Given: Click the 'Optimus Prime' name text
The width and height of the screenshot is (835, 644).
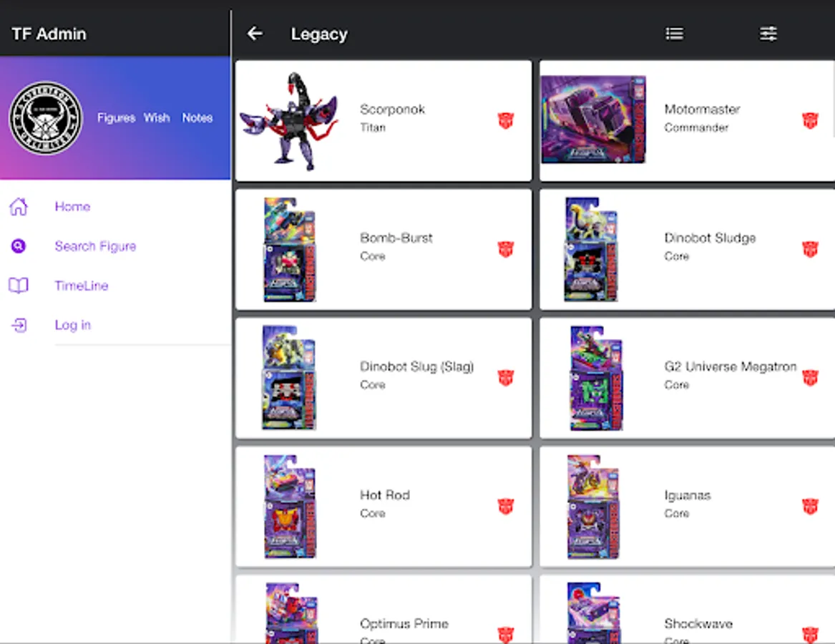Looking at the screenshot, I should (404, 623).
